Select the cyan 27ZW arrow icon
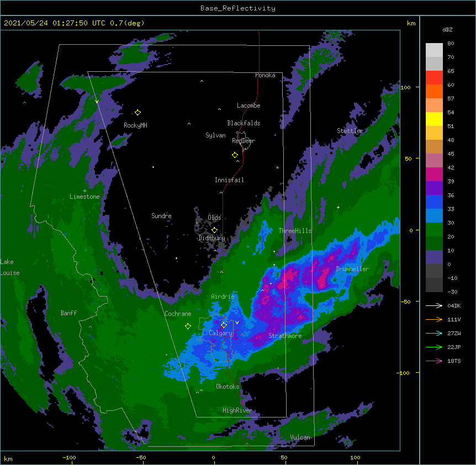The width and height of the screenshot is (476, 465). tap(434, 333)
